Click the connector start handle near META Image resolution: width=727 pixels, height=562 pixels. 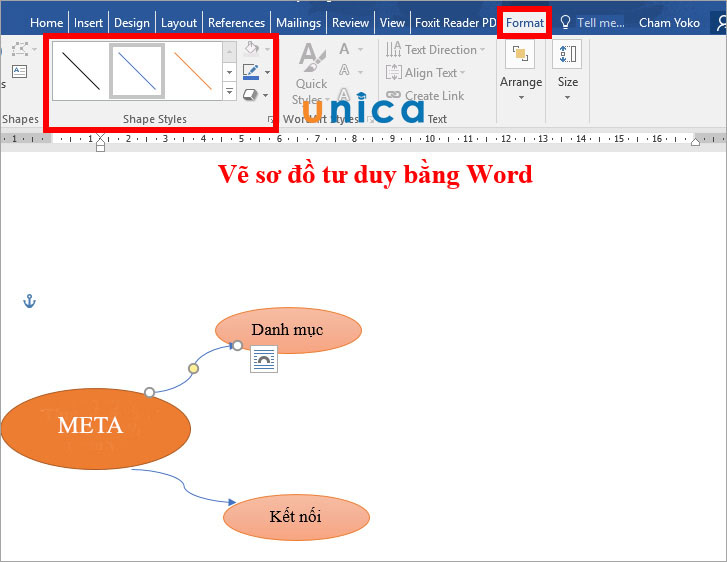[149, 393]
